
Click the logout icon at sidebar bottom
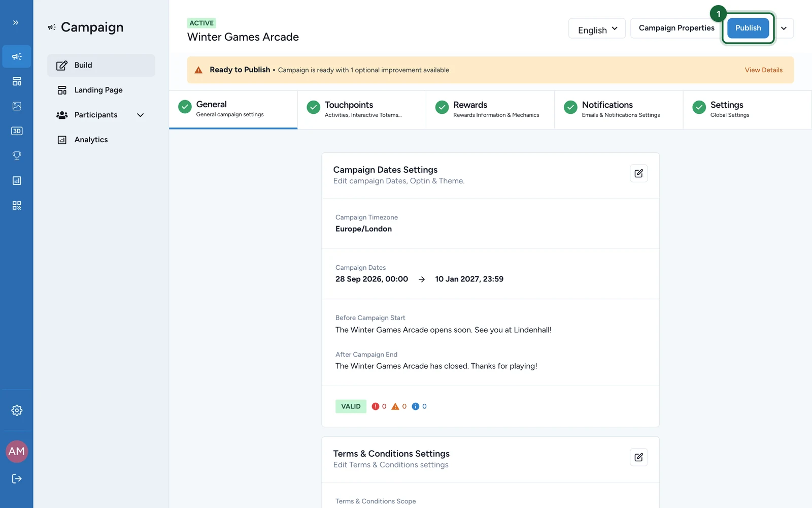click(17, 479)
